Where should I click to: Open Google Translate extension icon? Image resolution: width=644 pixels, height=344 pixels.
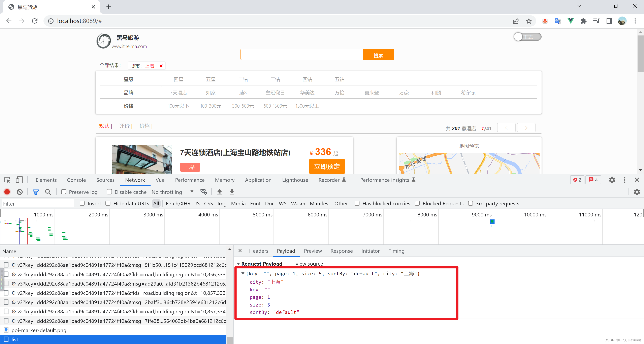[557, 21]
